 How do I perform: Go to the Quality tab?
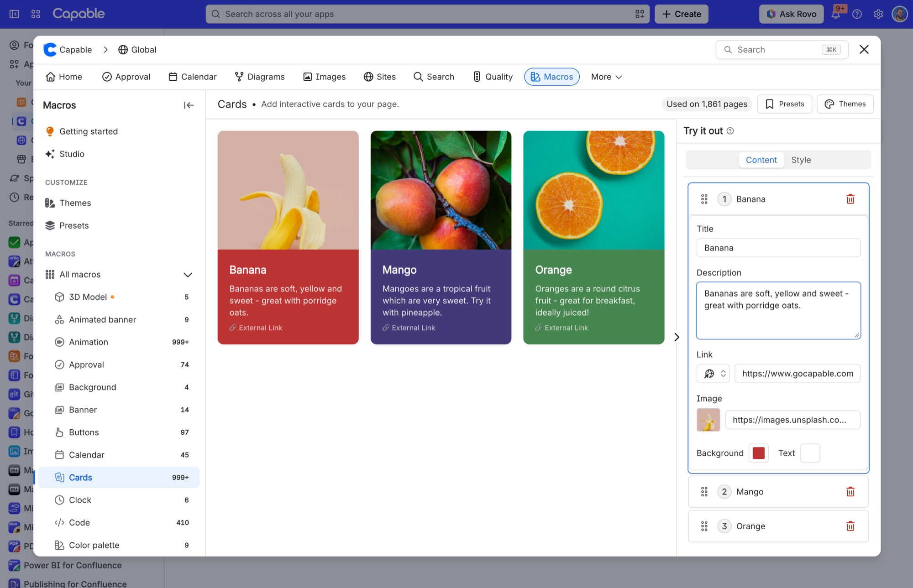(493, 77)
